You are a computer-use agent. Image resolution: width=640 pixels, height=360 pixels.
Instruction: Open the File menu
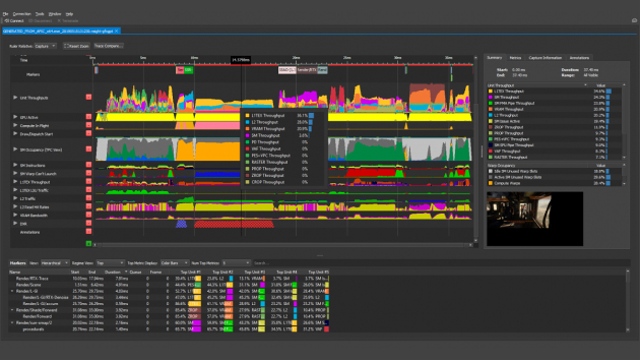point(5,14)
